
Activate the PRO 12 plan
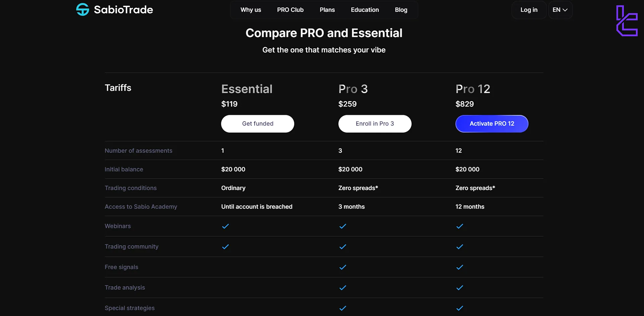tap(492, 124)
